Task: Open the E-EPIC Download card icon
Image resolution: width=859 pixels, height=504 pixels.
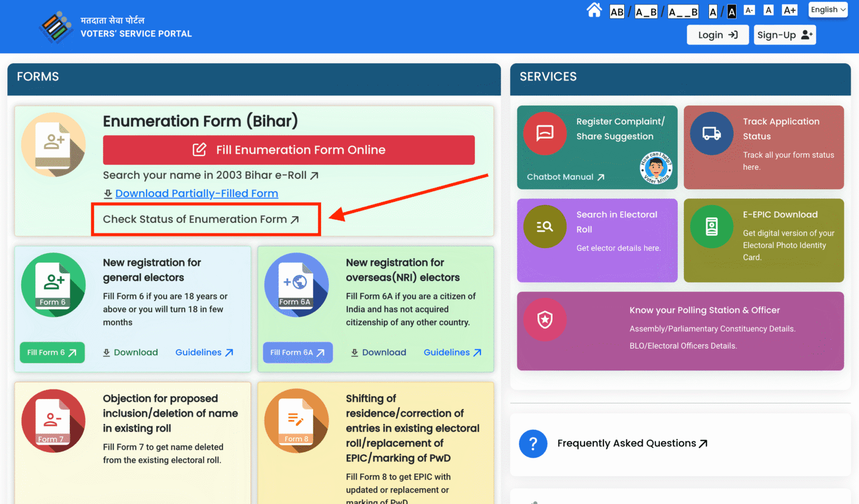Action: pyautogui.click(x=711, y=226)
